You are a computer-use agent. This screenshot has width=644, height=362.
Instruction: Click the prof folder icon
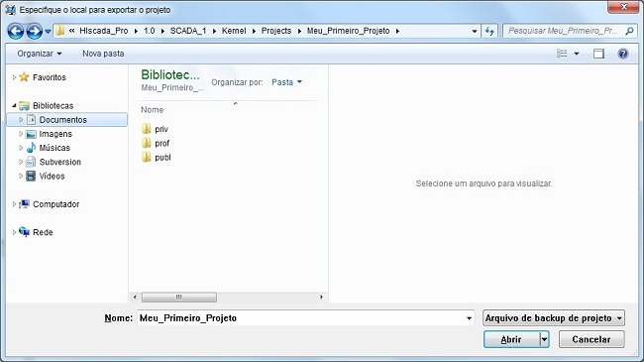[x=147, y=143]
